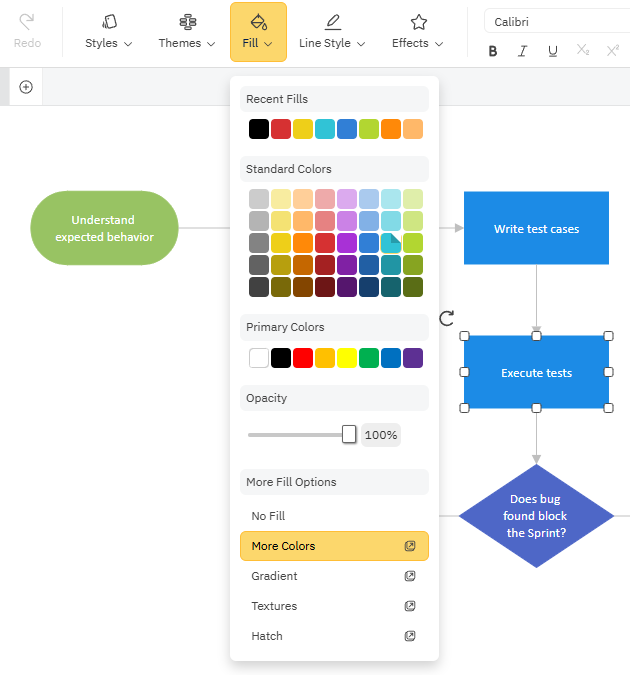Choose the No Fill option
This screenshot has width=630, height=675.
pyautogui.click(x=269, y=516)
